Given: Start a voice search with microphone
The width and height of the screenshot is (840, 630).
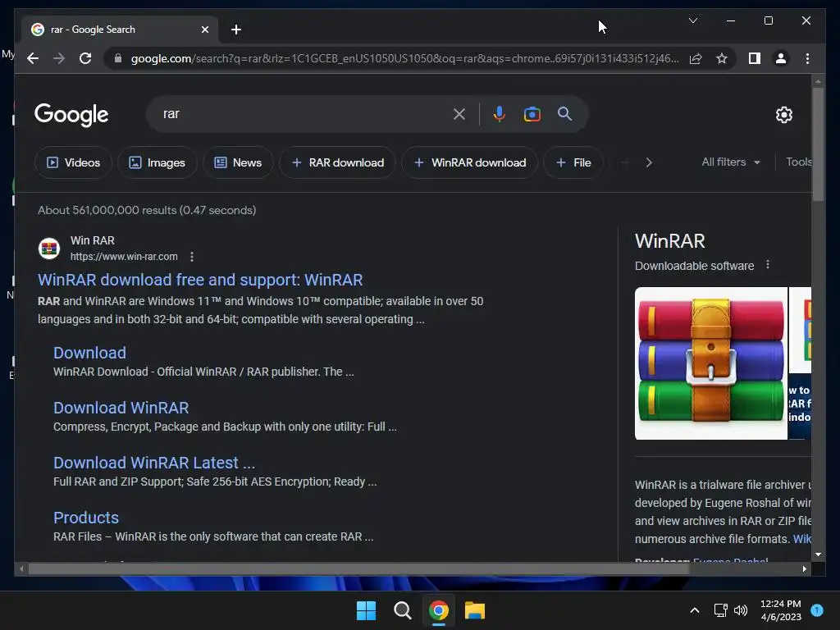Looking at the screenshot, I should 500,114.
